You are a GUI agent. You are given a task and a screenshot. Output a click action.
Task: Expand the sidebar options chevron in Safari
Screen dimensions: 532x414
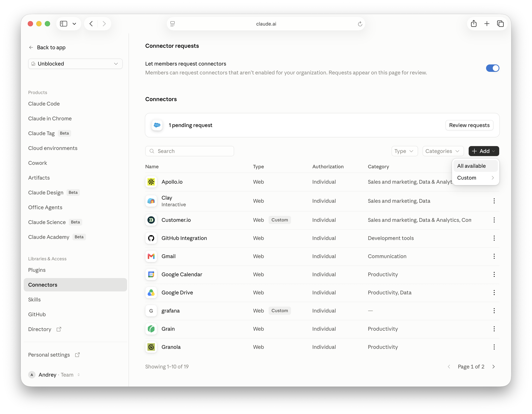click(x=74, y=24)
